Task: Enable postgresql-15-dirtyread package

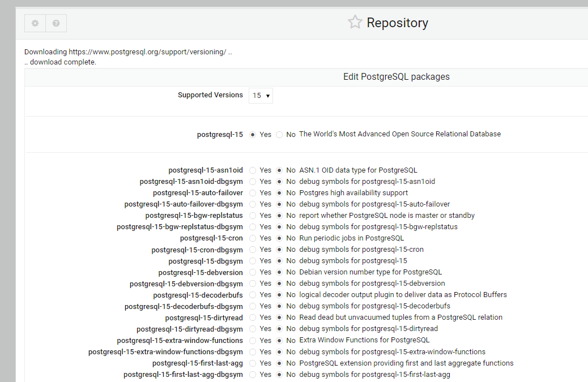Action: [252, 317]
